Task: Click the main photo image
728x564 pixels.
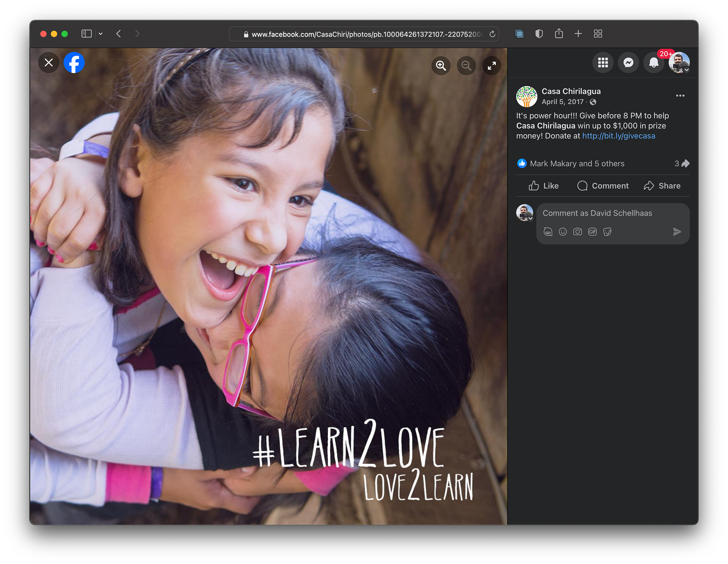Action: click(268, 286)
